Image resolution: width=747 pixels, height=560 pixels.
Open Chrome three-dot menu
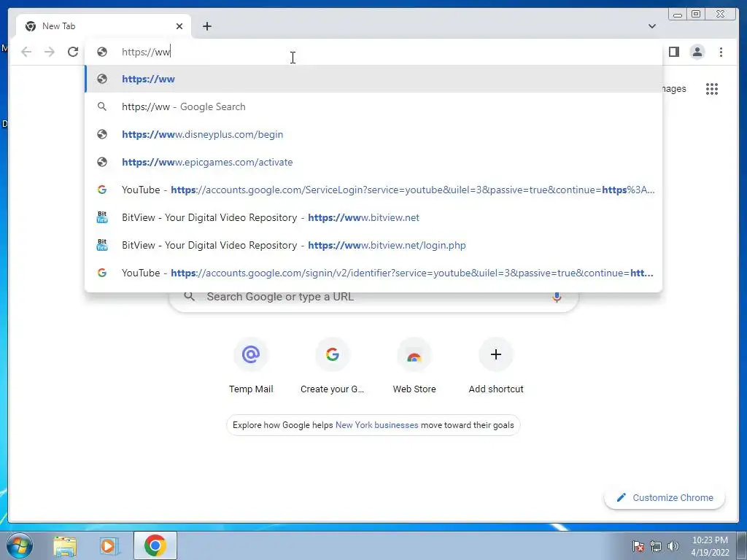click(721, 52)
